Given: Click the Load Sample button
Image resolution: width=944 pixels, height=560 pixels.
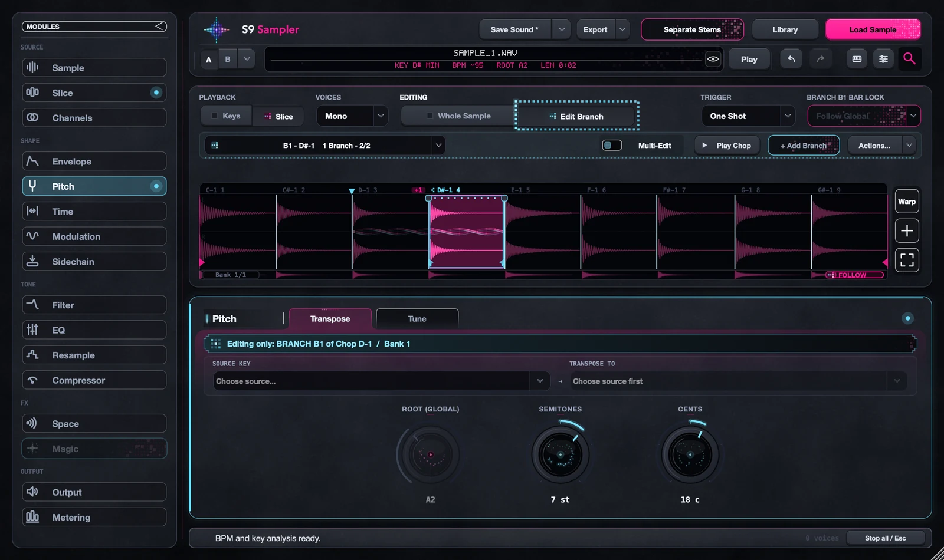Looking at the screenshot, I should click(873, 29).
